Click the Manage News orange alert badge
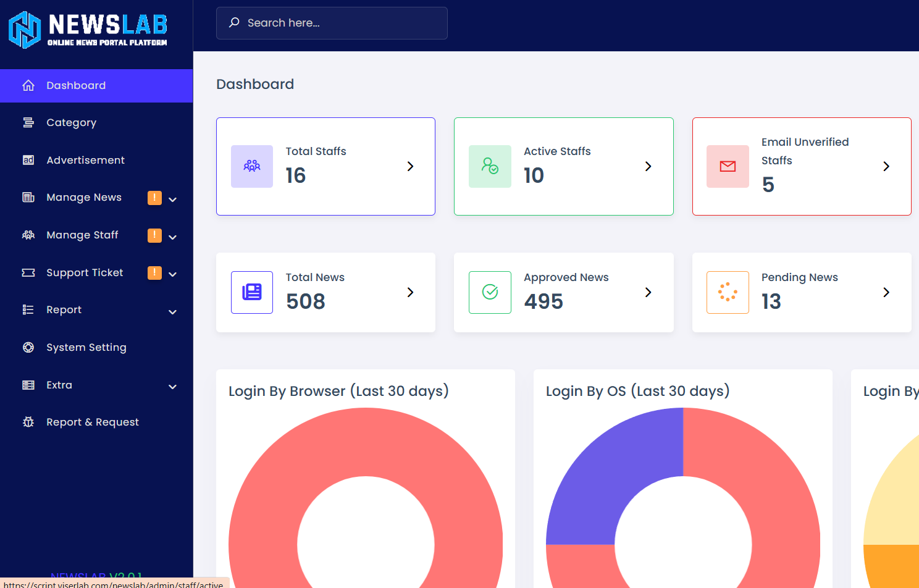919x588 pixels. click(154, 198)
